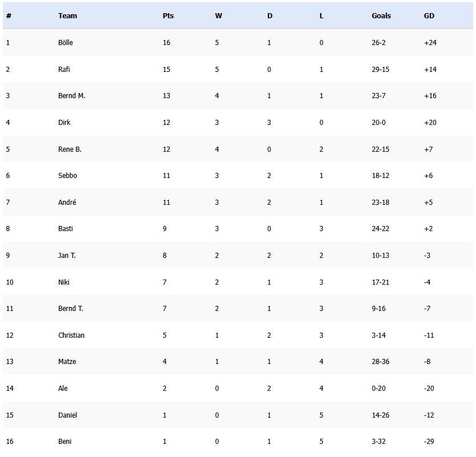Open team Bölle in first place
The height and width of the screenshot is (457, 476).
coord(66,43)
